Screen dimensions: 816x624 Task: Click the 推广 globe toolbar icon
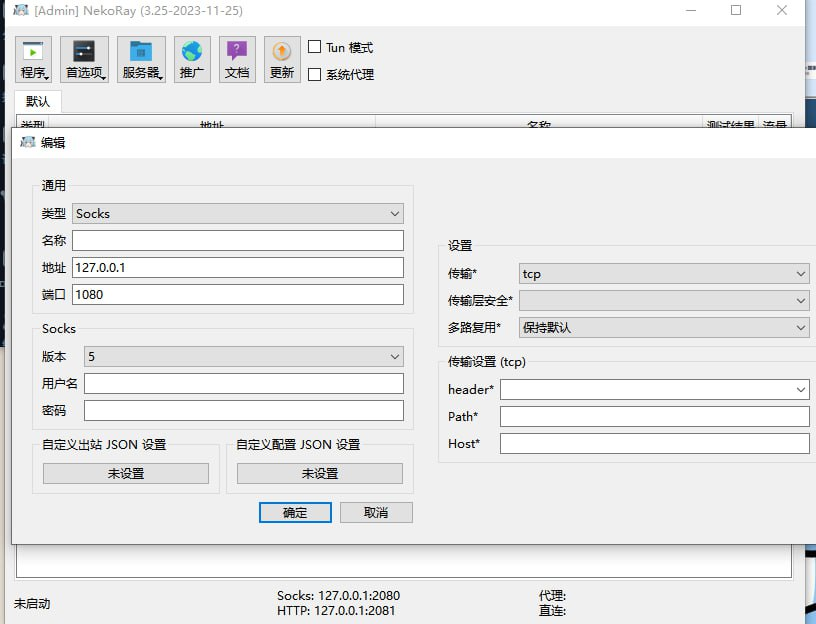point(192,59)
